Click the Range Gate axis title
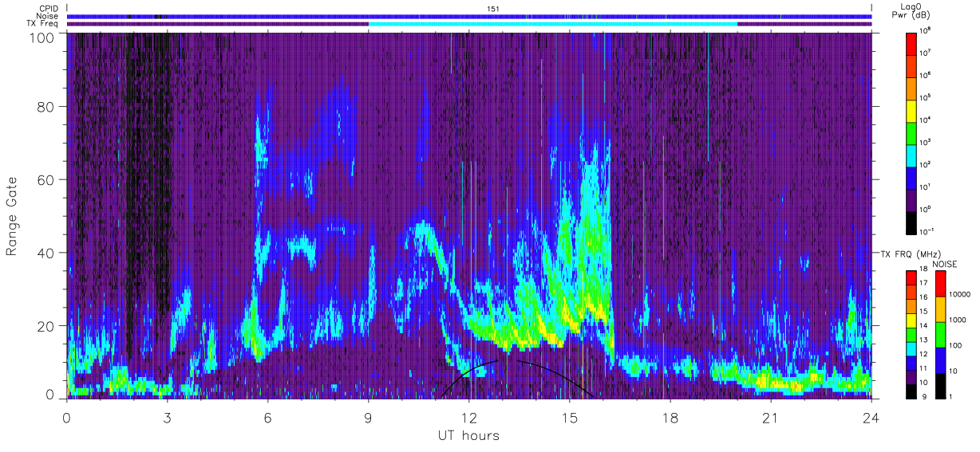This screenshot has height=452, width=980. [12, 215]
